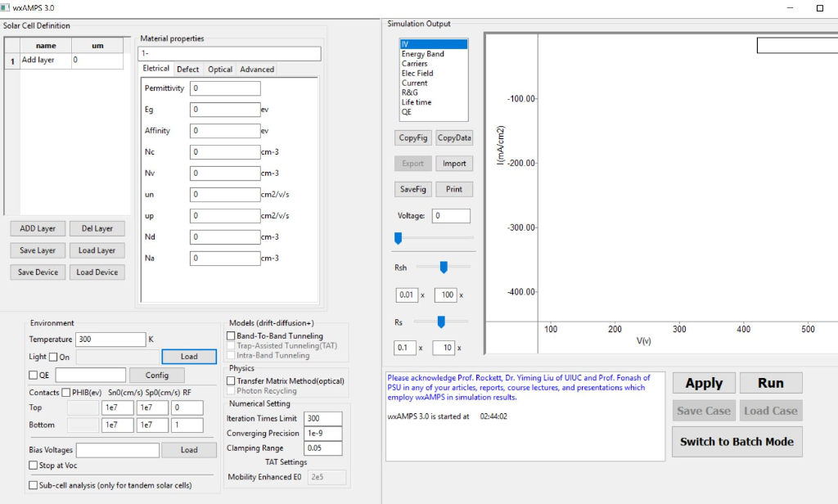Click ADD Layer to add a layer

tap(38, 228)
